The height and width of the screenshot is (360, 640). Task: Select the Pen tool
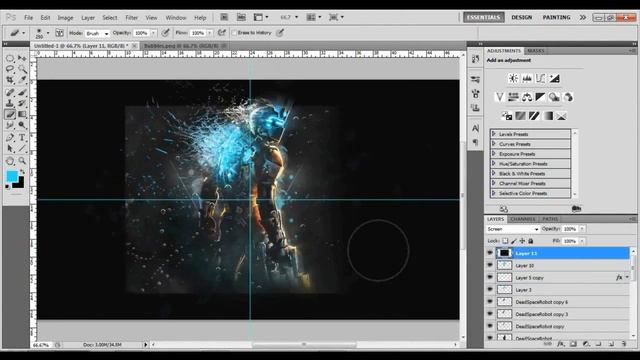[10, 138]
